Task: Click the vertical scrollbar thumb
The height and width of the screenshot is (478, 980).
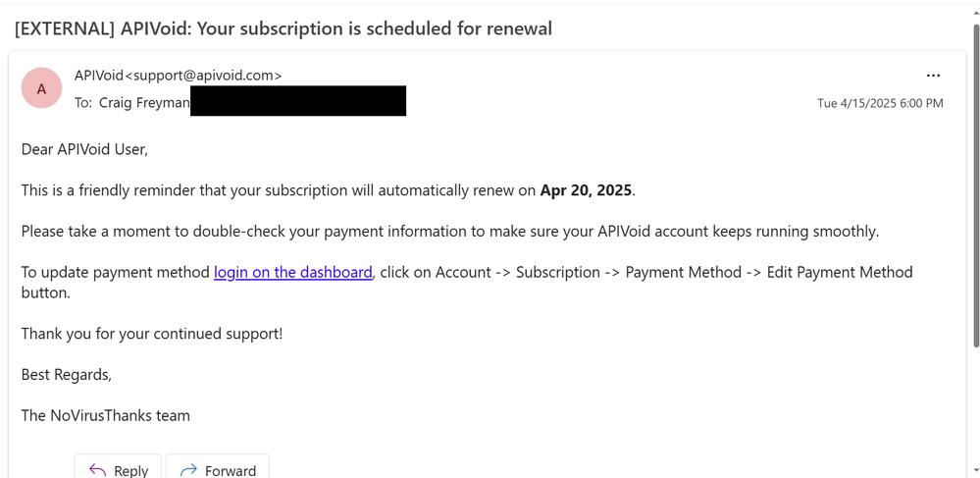Action: tap(976, 186)
